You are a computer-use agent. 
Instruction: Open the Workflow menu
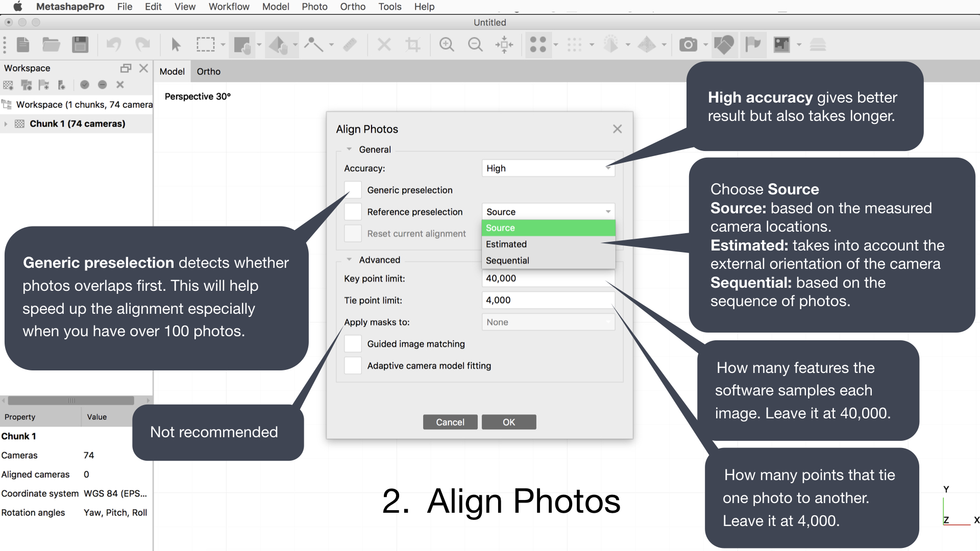click(229, 7)
